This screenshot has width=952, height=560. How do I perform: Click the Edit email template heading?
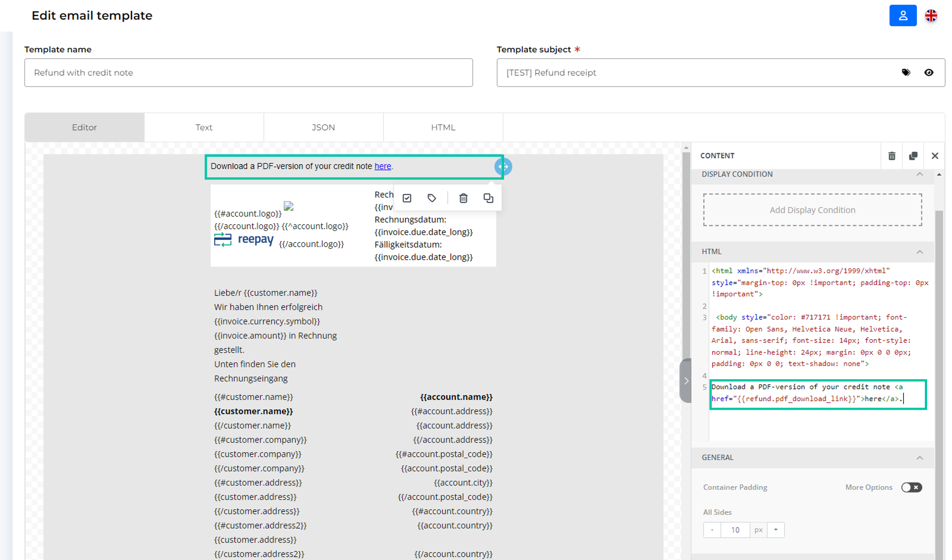(x=92, y=15)
